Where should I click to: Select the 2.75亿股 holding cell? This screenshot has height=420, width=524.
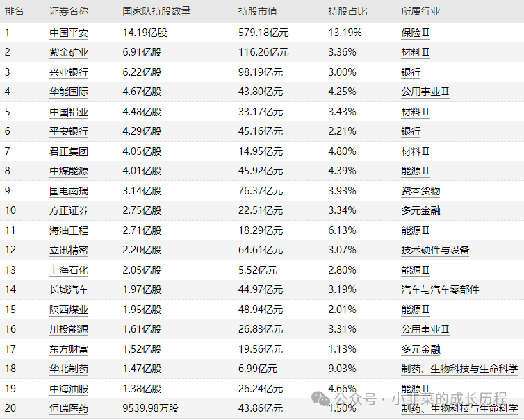click(x=142, y=210)
